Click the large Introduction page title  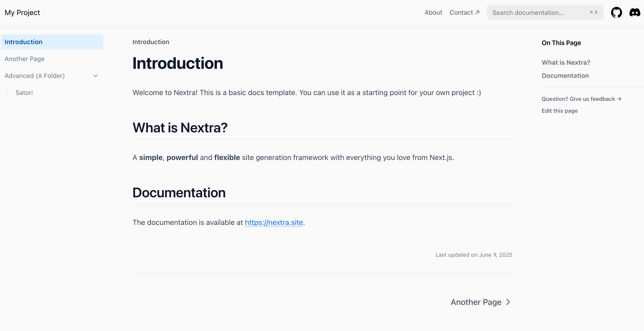pyautogui.click(x=178, y=63)
